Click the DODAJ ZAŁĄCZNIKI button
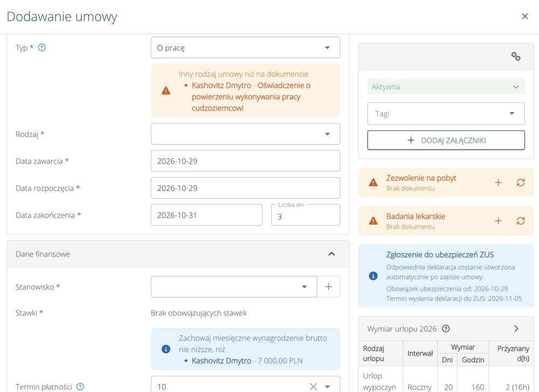 (446, 141)
